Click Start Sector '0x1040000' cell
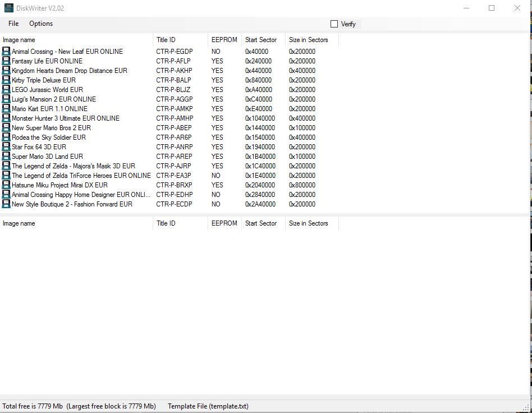The width and height of the screenshot is (532, 413). click(260, 118)
